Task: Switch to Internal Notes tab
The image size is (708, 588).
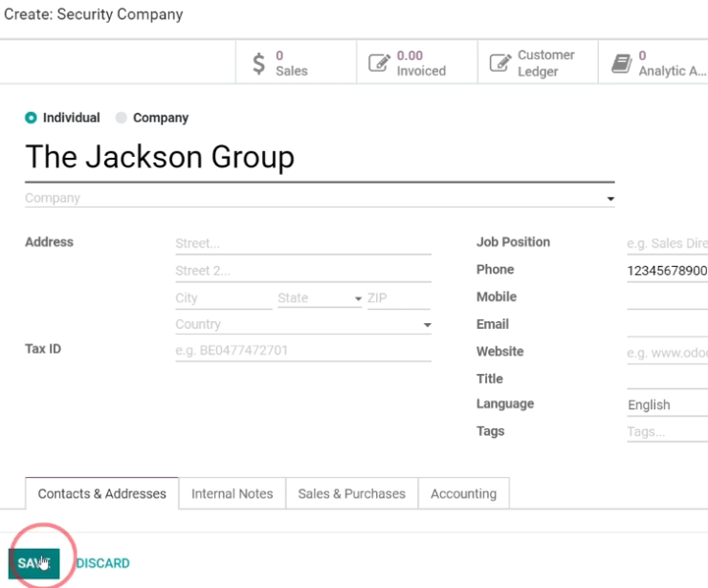Action: click(232, 493)
